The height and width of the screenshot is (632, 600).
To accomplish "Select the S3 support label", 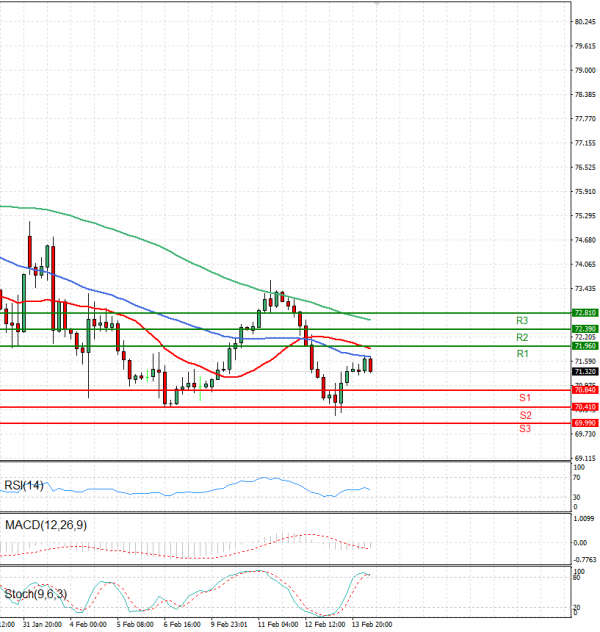I will tap(525, 428).
